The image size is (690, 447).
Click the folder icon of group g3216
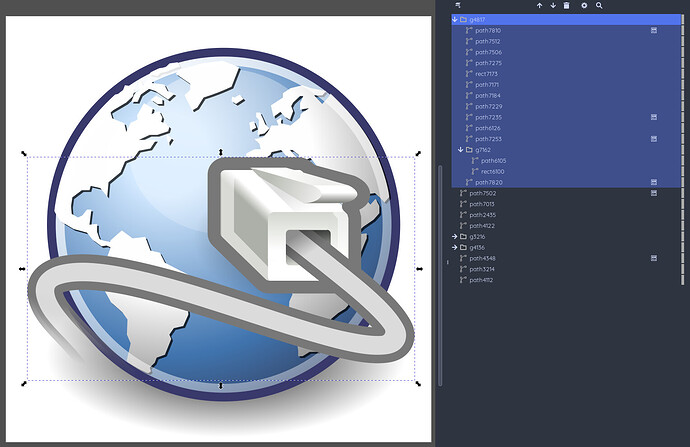coord(463,236)
